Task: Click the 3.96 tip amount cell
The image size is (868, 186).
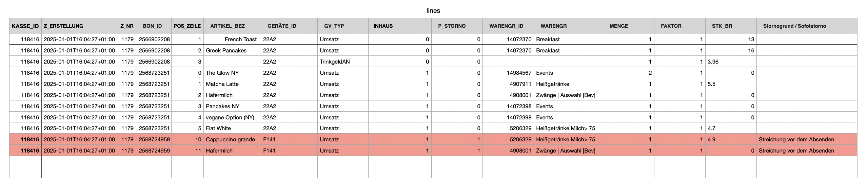Action: [x=713, y=62]
